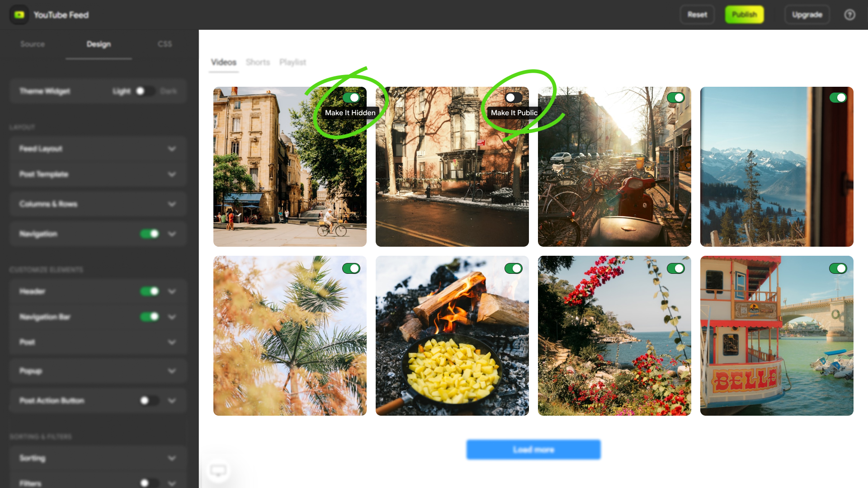868x488 pixels.
Task: Enable the Post Action Button toggle
Action: (149, 400)
